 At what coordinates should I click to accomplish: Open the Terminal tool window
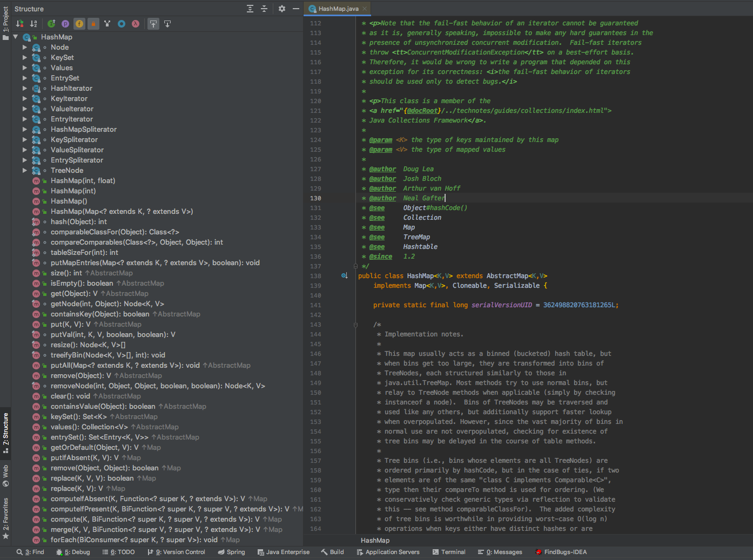click(449, 552)
